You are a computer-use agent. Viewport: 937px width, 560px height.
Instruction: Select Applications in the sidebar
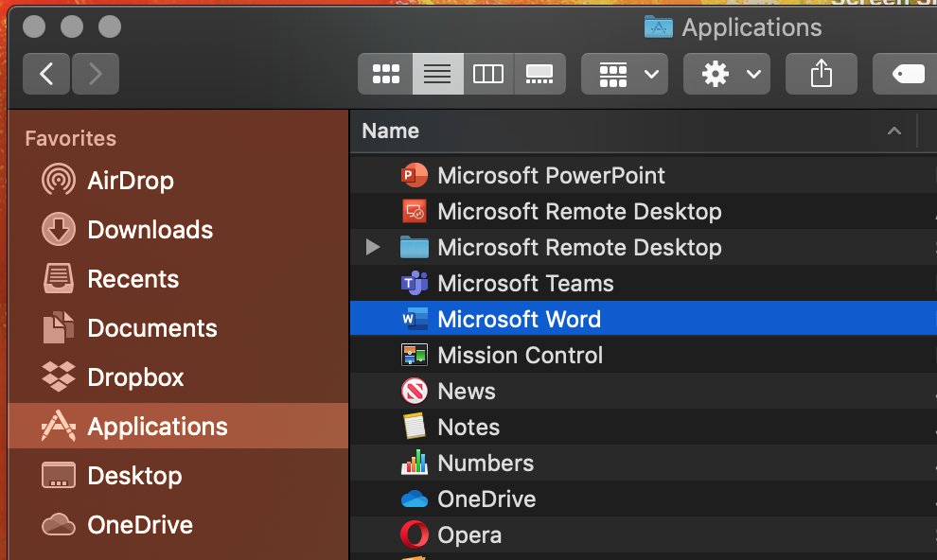click(178, 427)
